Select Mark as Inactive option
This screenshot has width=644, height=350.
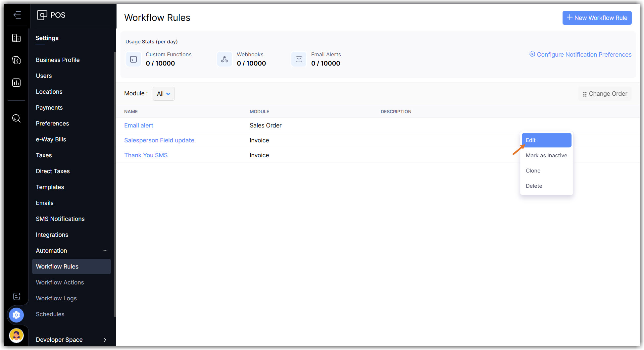click(546, 155)
